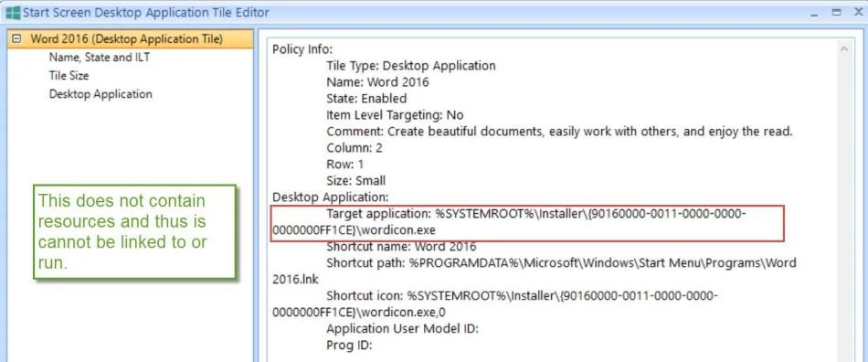The height and width of the screenshot is (362, 868).
Task: Click the Shortcut icon path line
Action: [x=495, y=303]
